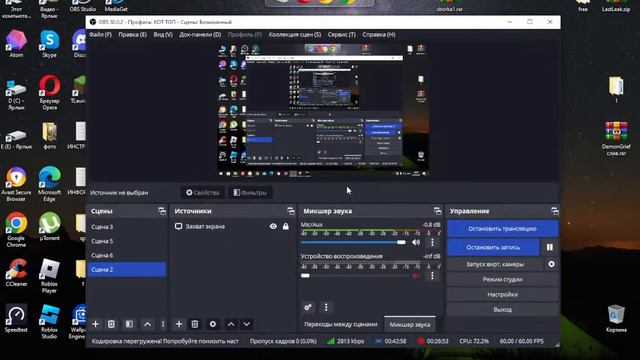Open the Правка menu
Screen dimensions: 640x360
[132, 35]
